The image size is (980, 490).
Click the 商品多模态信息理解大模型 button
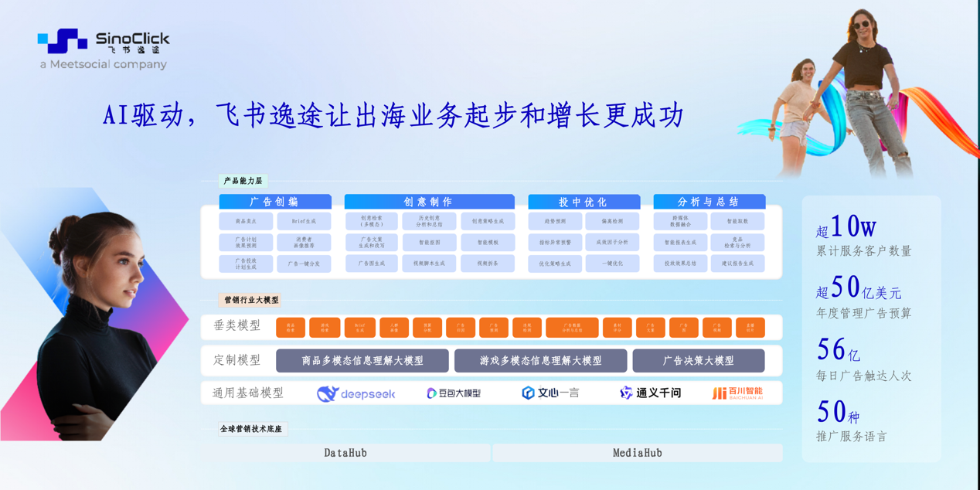coord(362,361)
